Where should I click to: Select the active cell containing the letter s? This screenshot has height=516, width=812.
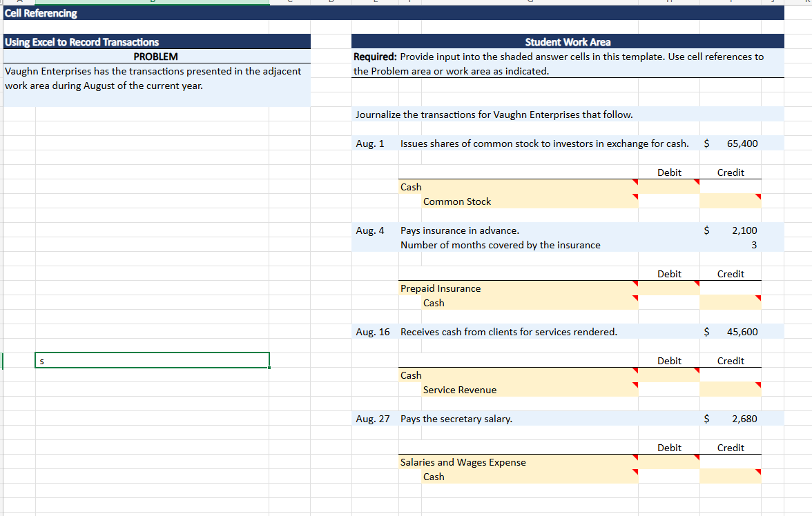[x=152, y=359]
